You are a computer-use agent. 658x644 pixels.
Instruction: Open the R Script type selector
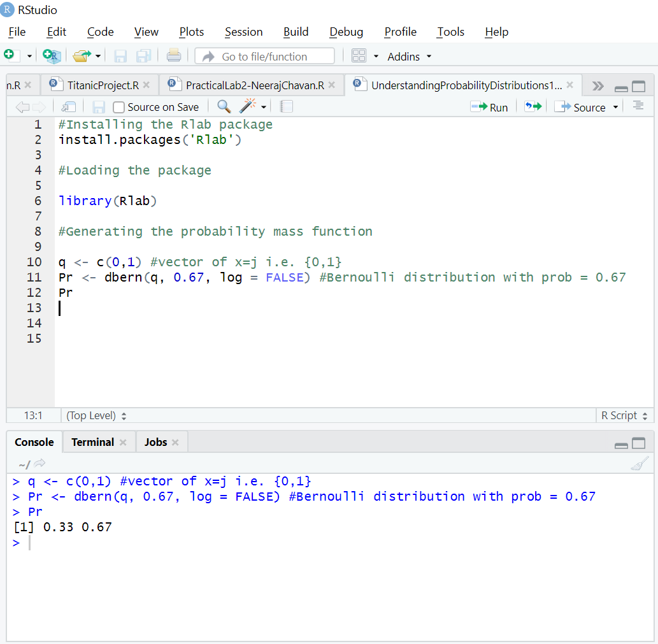coord(623,415)
